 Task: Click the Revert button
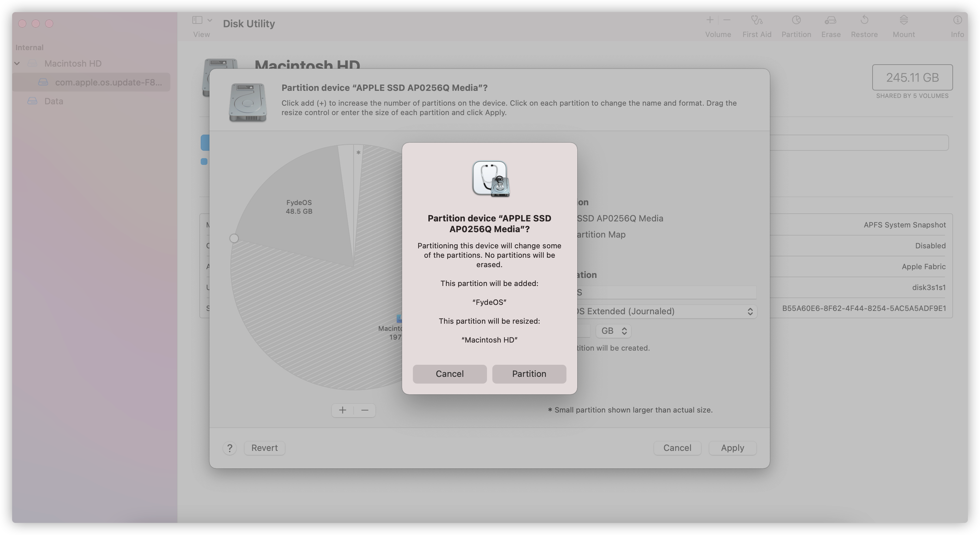tap(264, 448)
